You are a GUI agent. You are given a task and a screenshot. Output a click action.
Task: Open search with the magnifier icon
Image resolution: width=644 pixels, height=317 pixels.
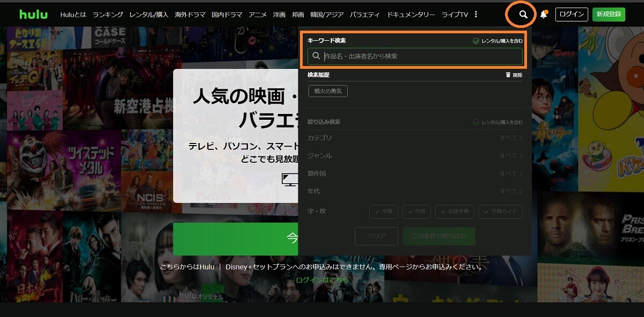tap(523, 15)
